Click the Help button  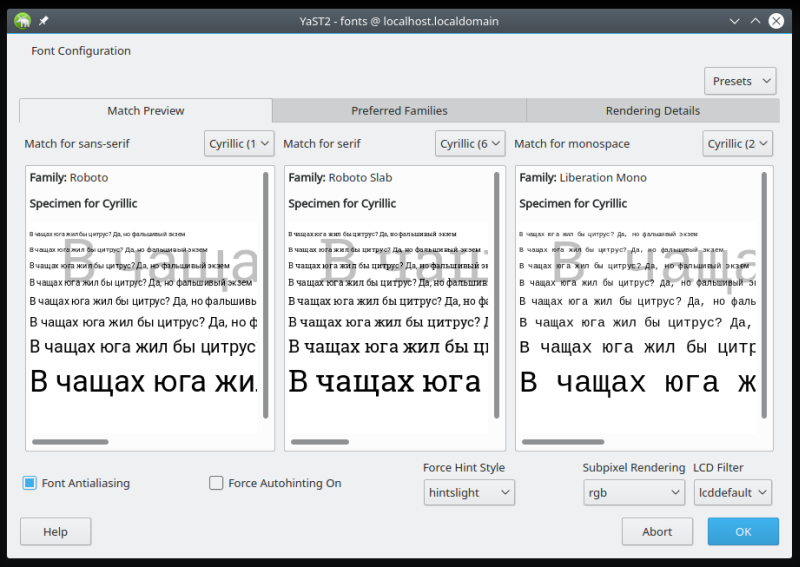click(x=56, y=532)
